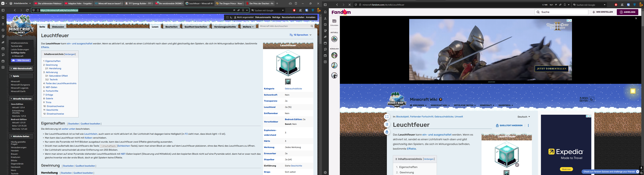Click Benutzerkonto erstellen link
The image size is (644, 175).
pyautogui.click(x=293, y=17)
